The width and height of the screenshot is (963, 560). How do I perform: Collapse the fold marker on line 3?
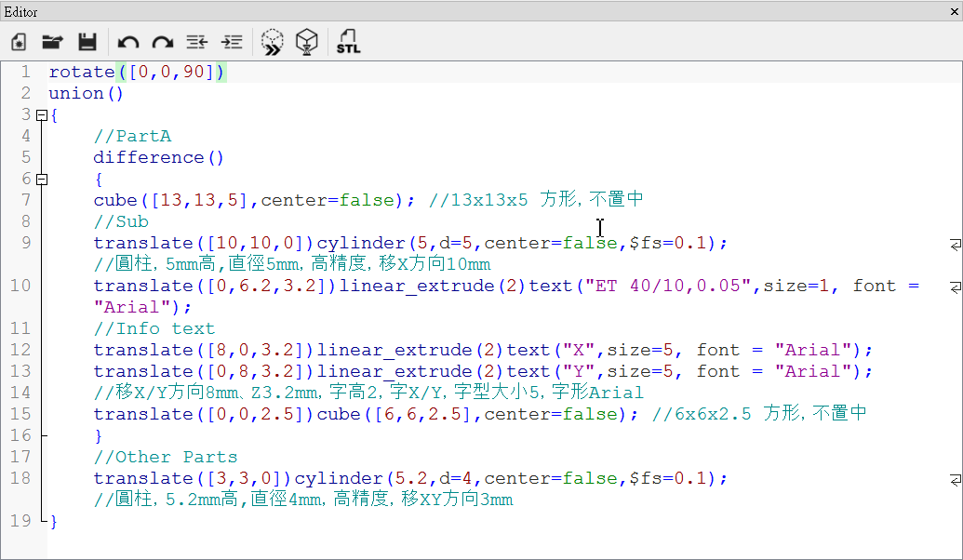(x=42, y=114)
